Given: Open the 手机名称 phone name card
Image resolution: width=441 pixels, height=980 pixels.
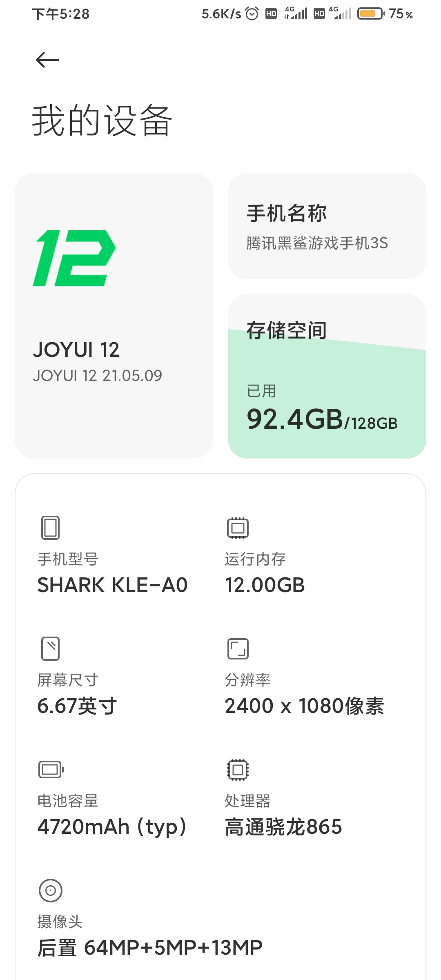Looking at the screenshot, I should pyautogui.click(x=327, y=226).
